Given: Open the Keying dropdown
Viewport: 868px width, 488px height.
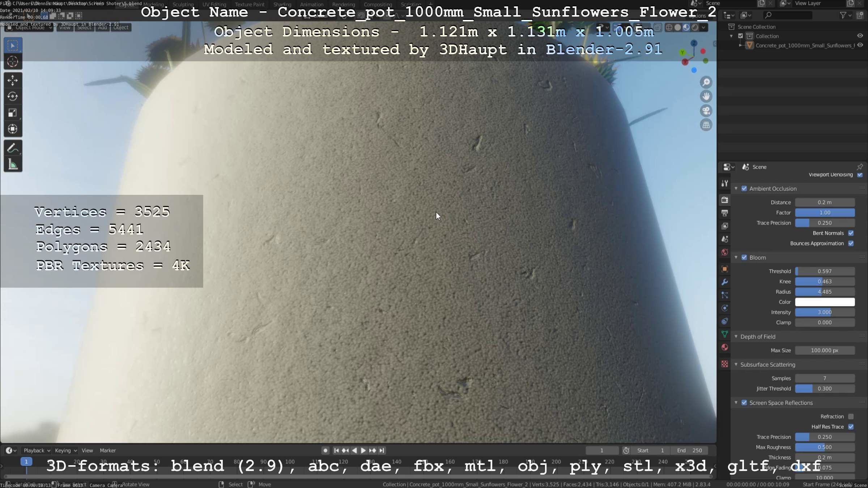Looking at the screenshot, I should point(65,450).
